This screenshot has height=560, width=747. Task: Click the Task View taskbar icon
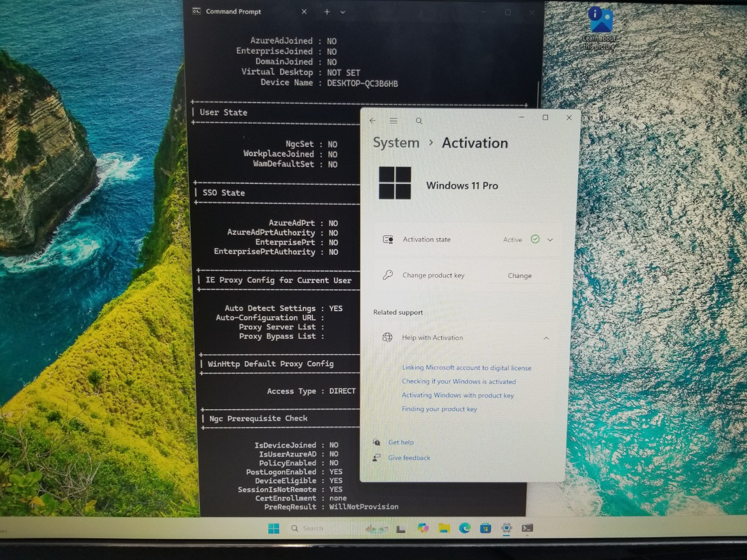coord(401,529)
